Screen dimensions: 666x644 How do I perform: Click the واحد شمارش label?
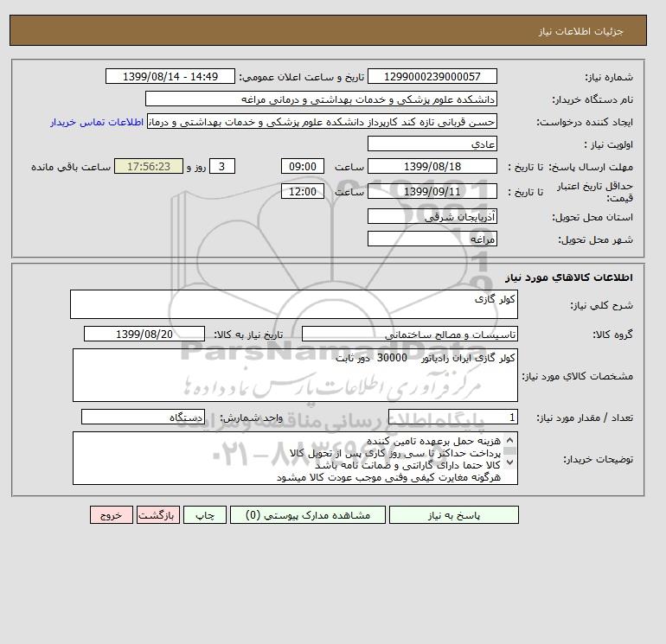point(251,418)
